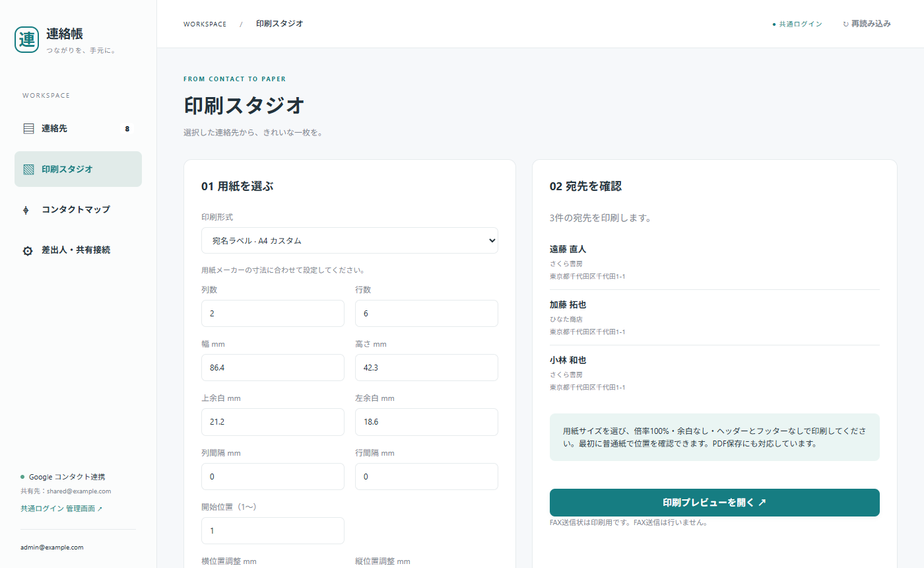Open 共通ログイン 管理画面 link

[61, 509]
